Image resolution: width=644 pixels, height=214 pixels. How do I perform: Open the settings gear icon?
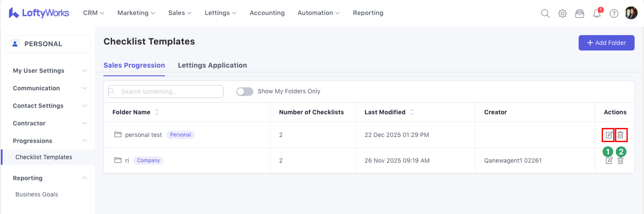[563, 13]
